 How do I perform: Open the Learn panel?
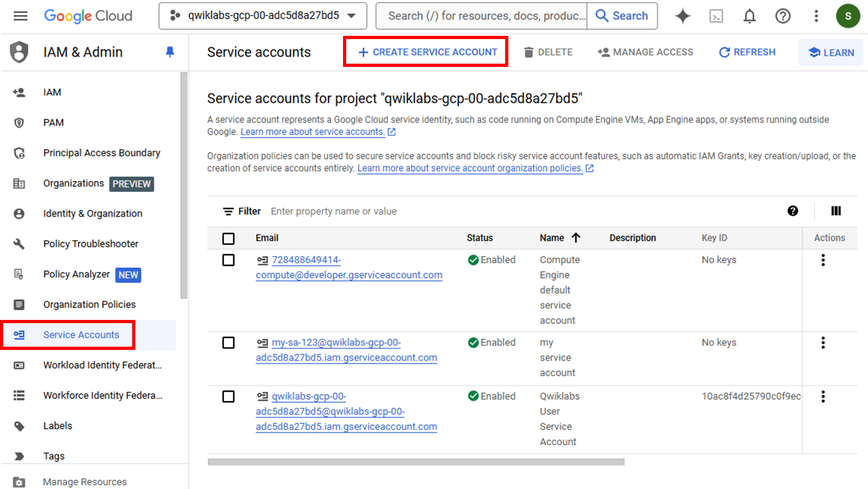(831, 52)
